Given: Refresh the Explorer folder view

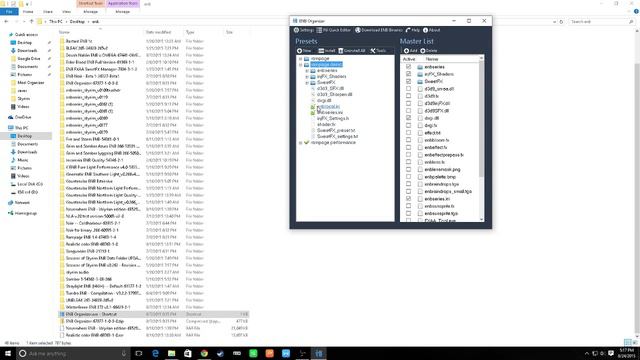Looking at the screenshot, I should tap(561, 22).
